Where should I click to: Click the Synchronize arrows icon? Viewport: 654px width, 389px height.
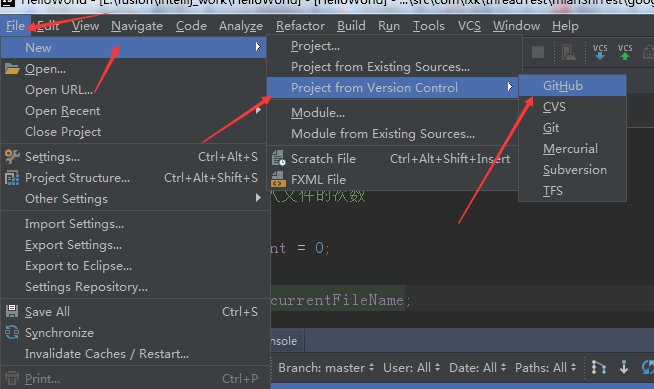tap(12, 332)
